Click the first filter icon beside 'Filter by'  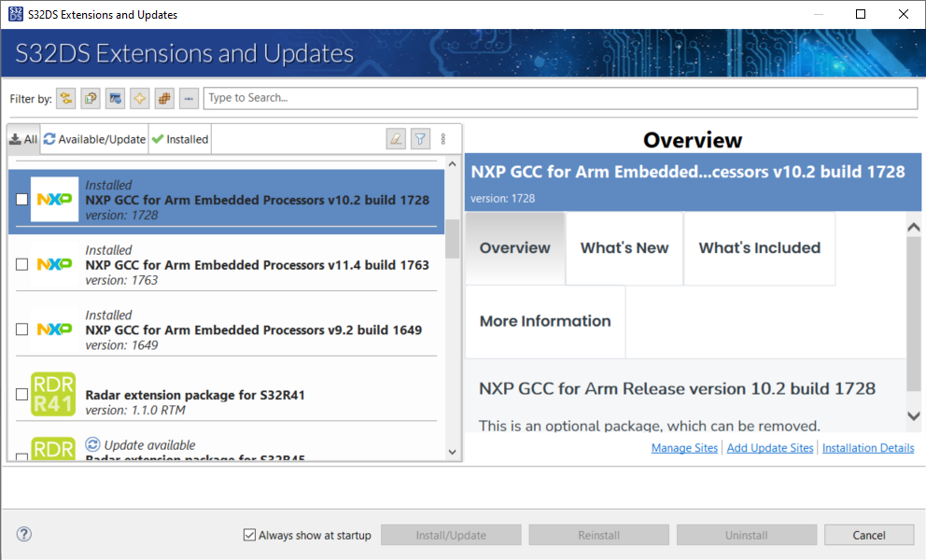[66, 98]
